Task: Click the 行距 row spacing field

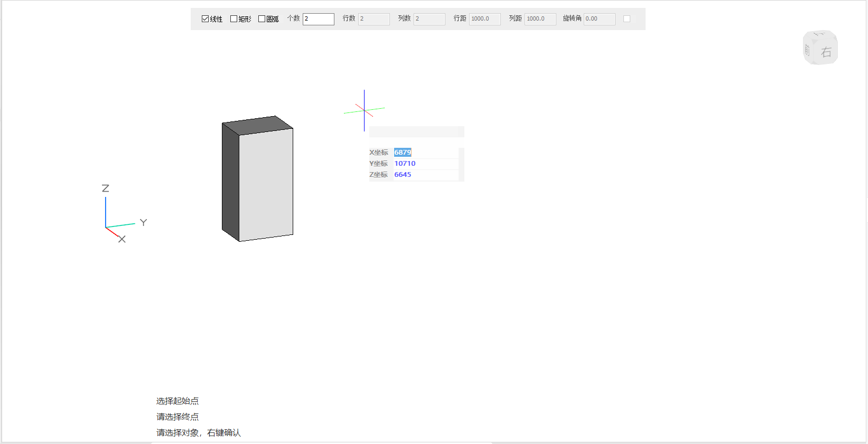Action: coord(485,19)
